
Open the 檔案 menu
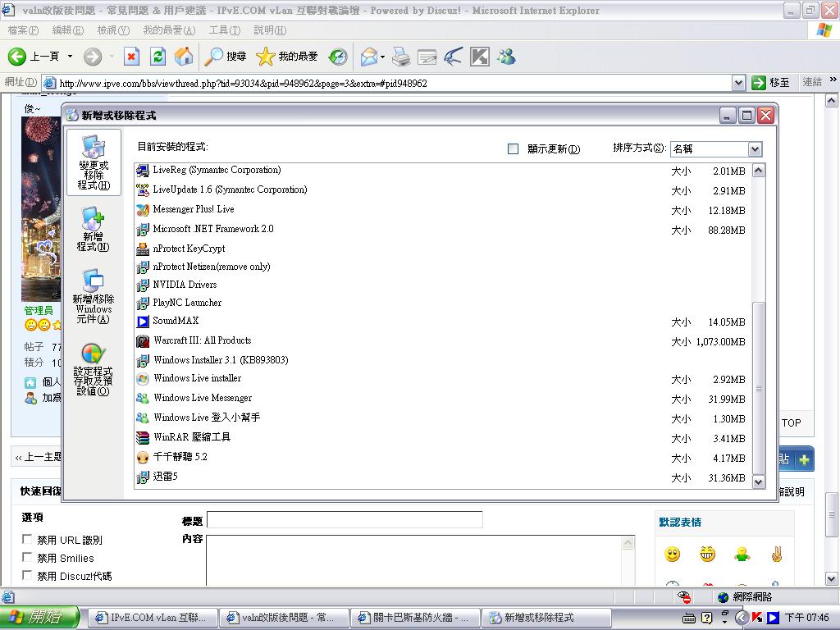coord(23,30)
